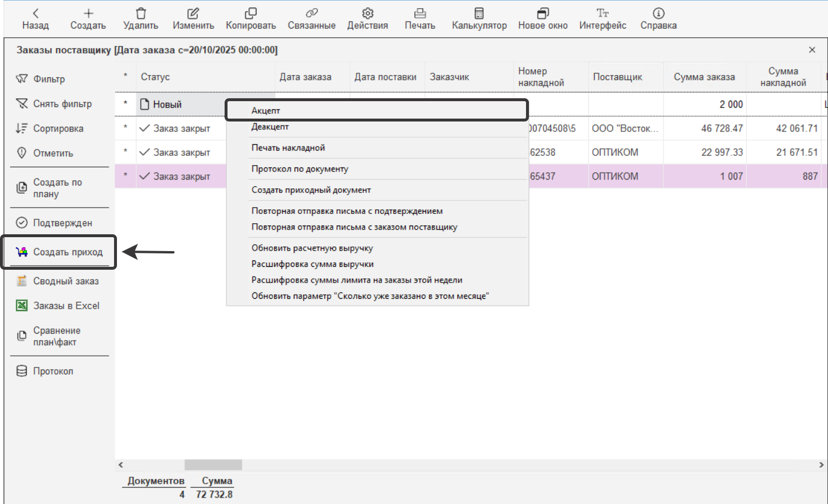The image size is (828, 504).
Task: Toggle the Подтвержден status button
Action: 62,223
